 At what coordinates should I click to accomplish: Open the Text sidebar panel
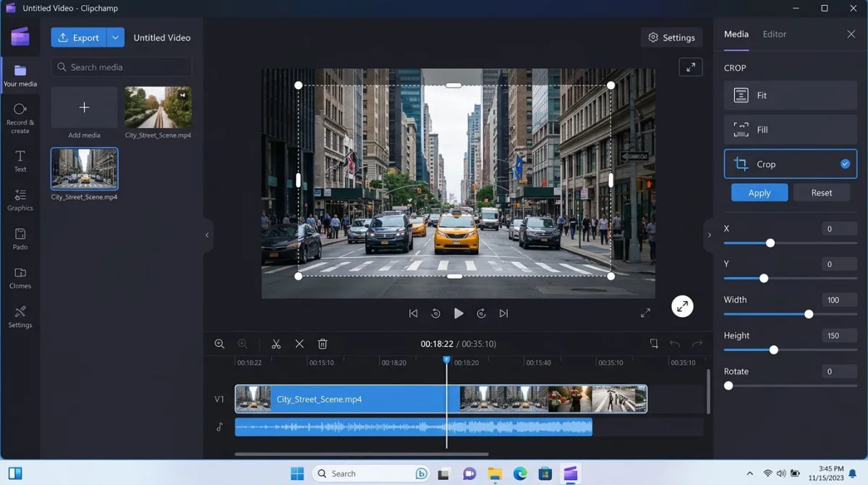(20, 161)
